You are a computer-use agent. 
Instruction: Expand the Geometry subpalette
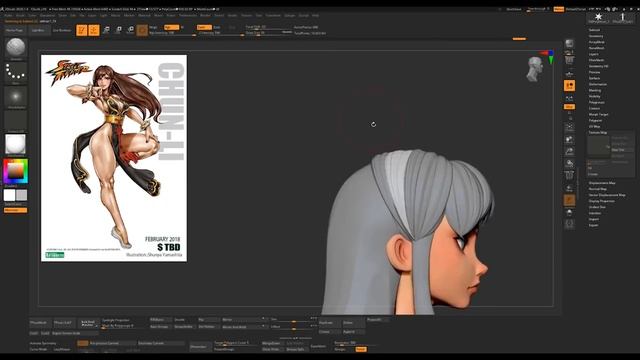click(x=596, y=36)
